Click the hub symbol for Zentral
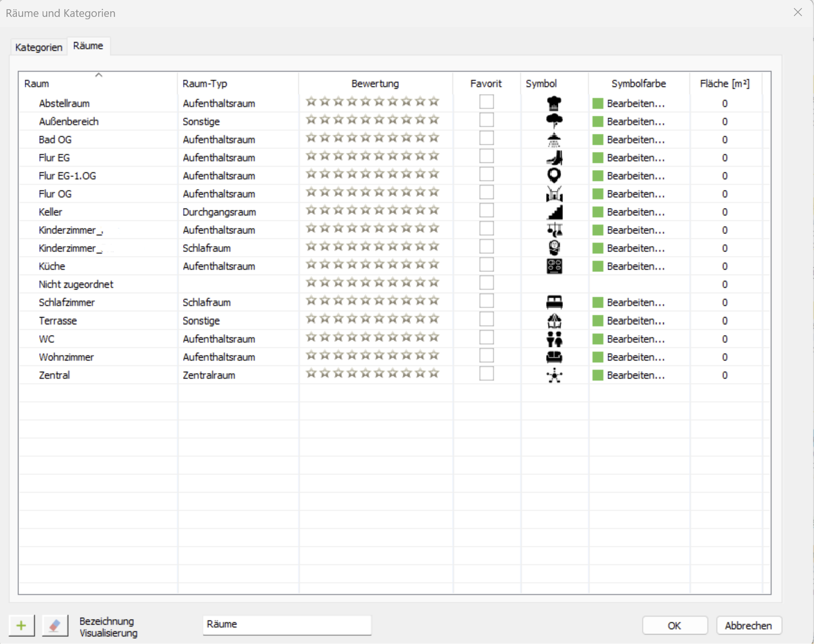The width and height of the screenshot is (814, 644). point(554,375)
